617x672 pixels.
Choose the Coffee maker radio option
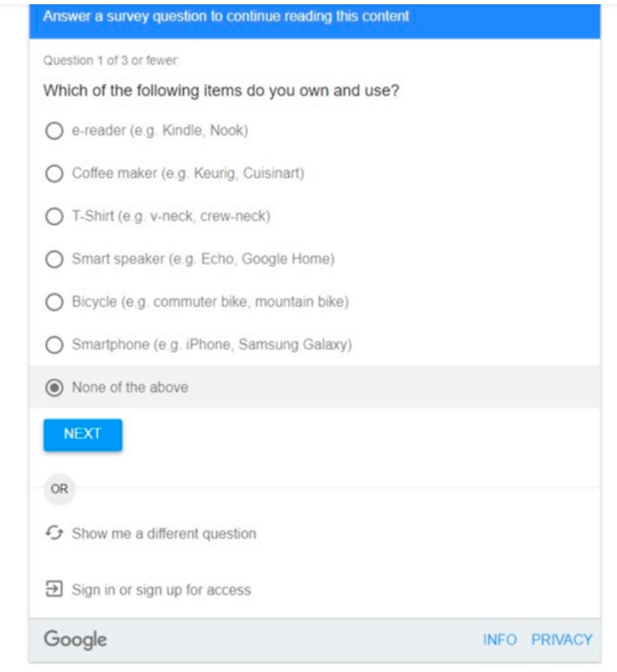pyautogui.click(x=54, y=173)
